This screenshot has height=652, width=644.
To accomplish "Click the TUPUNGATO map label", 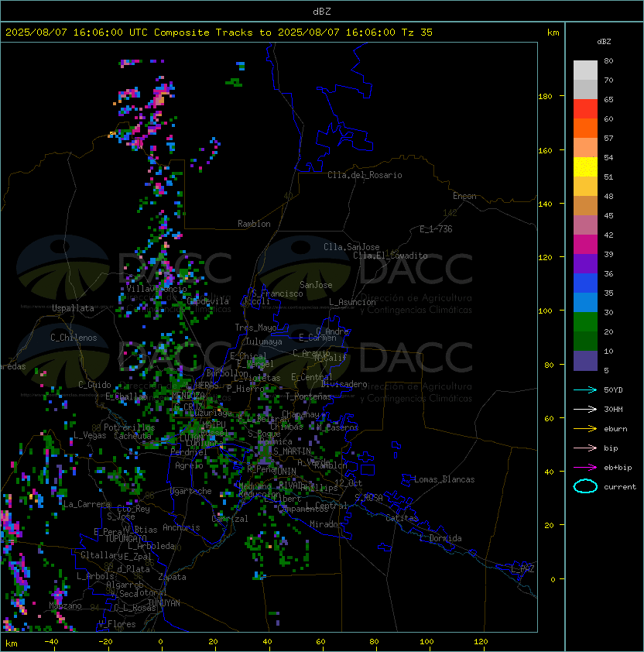I will pos(125,538).
